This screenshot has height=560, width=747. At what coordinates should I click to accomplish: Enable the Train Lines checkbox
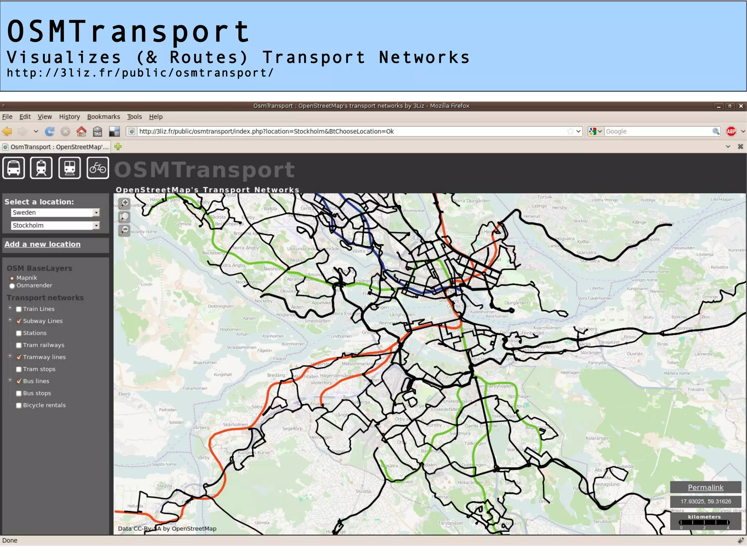(19, 309)
